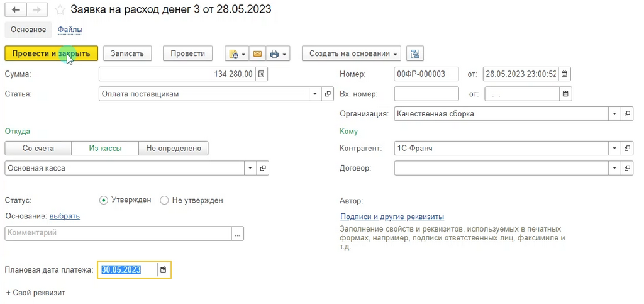The image size is (644, 304).
Task: Open calendar for Номер date field
Action: click(564, 74)
